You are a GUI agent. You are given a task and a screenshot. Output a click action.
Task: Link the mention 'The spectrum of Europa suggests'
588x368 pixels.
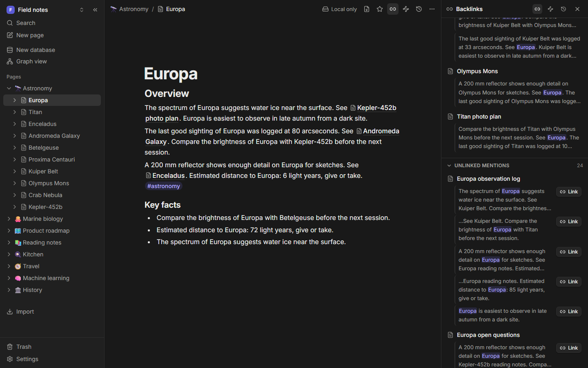pyautogui.click(x=569, y=192)
